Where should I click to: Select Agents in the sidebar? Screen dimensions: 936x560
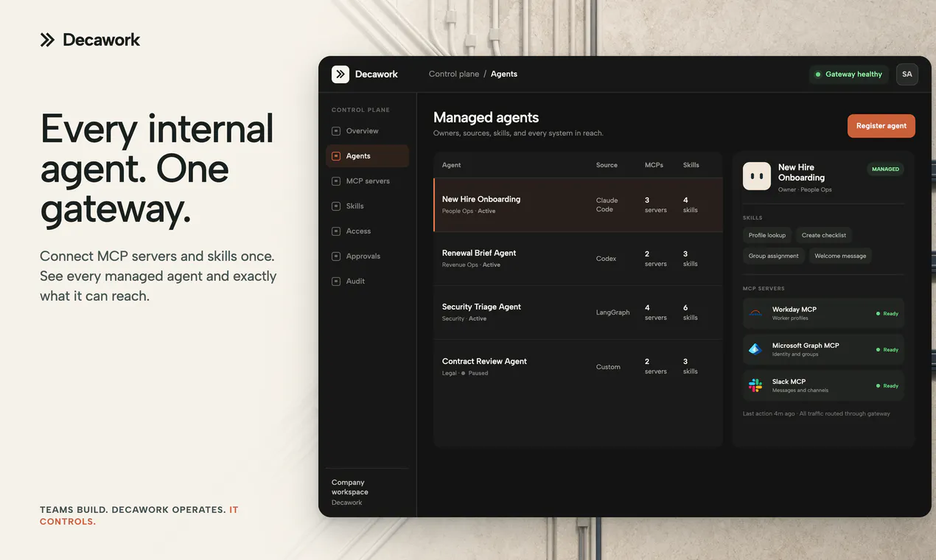pos(367,156)
